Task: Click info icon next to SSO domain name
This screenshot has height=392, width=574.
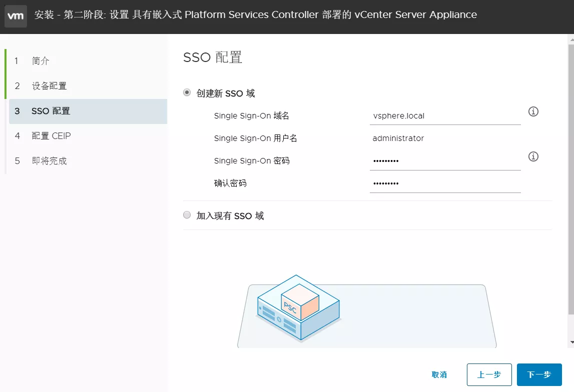Action: point(533,111)
